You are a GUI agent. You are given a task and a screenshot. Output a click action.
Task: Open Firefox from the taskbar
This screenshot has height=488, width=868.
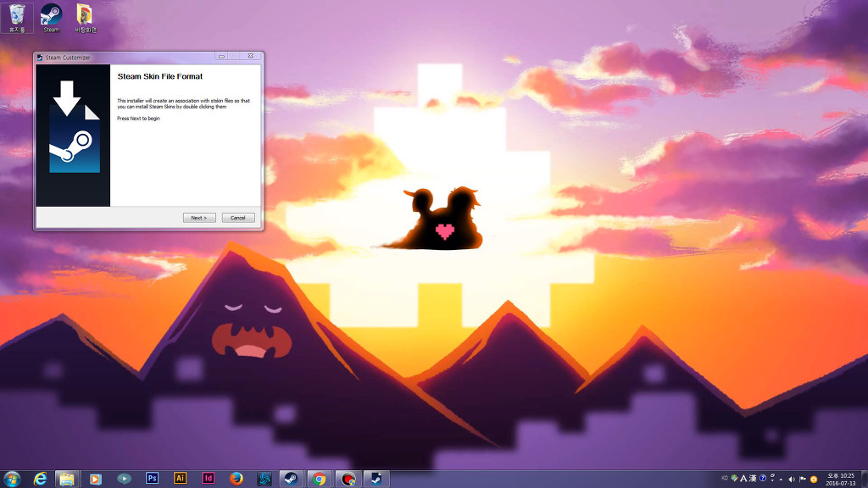[236, 479]
